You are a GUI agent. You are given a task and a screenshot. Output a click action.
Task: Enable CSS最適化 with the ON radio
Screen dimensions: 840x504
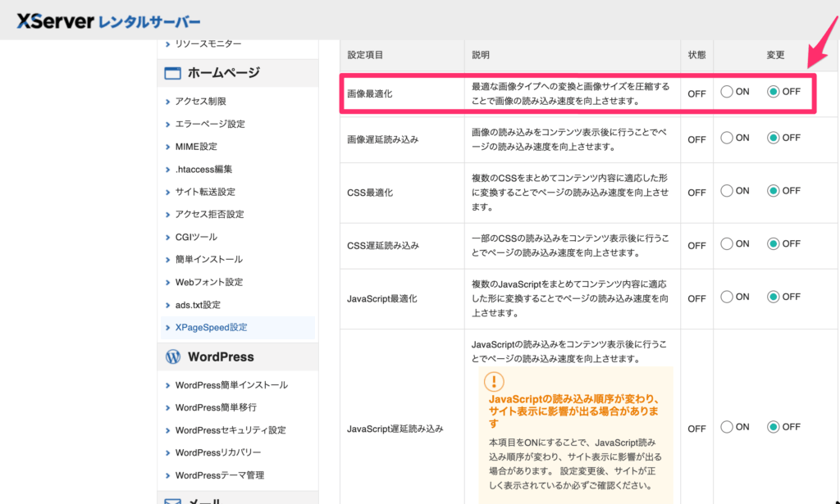(727, 191)
